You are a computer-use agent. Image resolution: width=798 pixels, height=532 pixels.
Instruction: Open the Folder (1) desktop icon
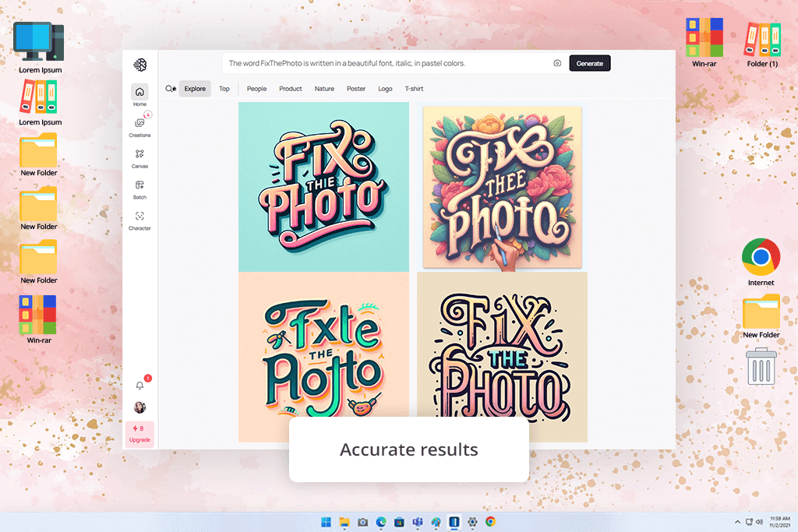tap(762, 44)
